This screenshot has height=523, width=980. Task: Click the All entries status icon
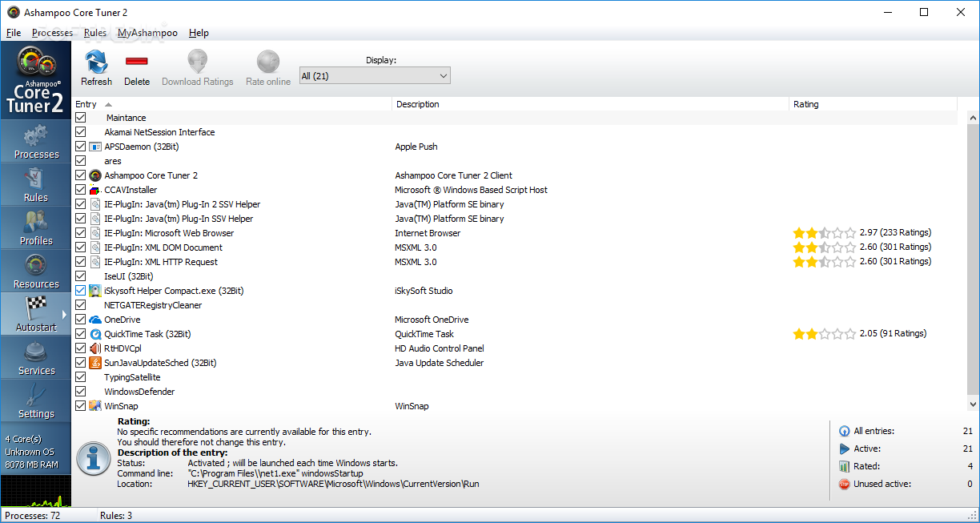844,431
